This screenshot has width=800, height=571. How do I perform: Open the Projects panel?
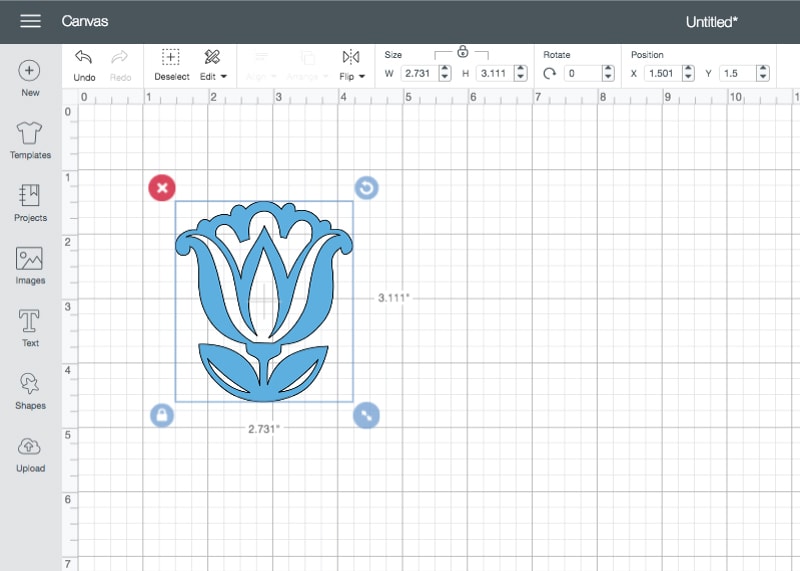point(30,202)
